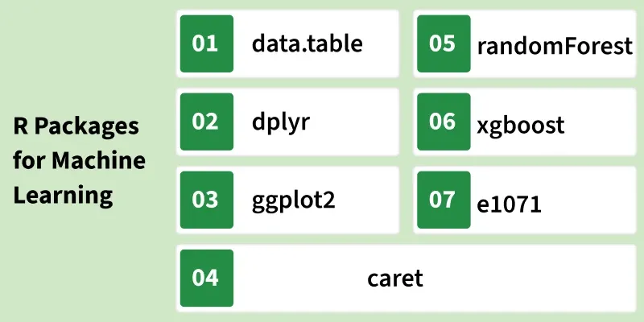Viewport: 644px width, 322px height.
Task: Select the green 06 number badge
Action: coord(444,122)
